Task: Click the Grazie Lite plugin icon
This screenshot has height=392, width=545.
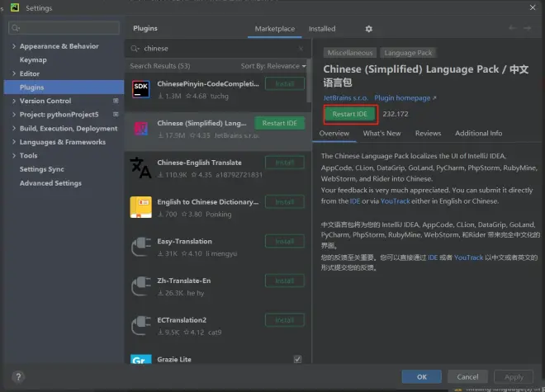Action: (x=140, y=359)
